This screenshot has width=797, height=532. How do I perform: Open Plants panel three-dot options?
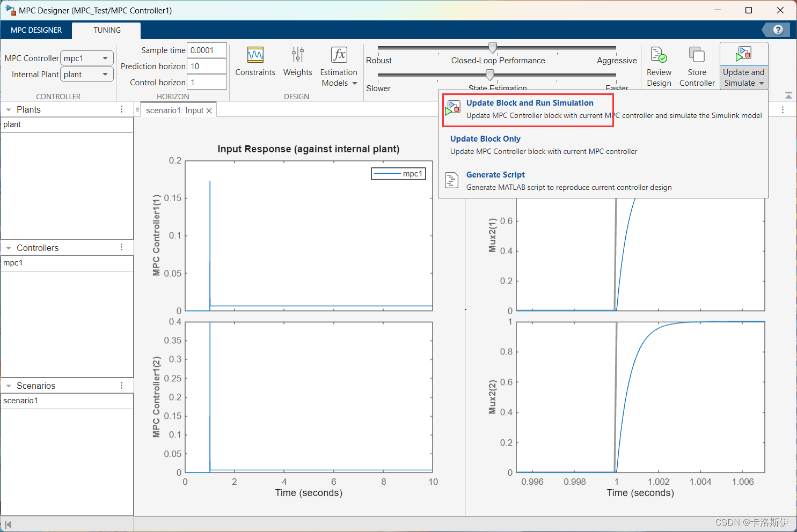click(x=122, y=109)
